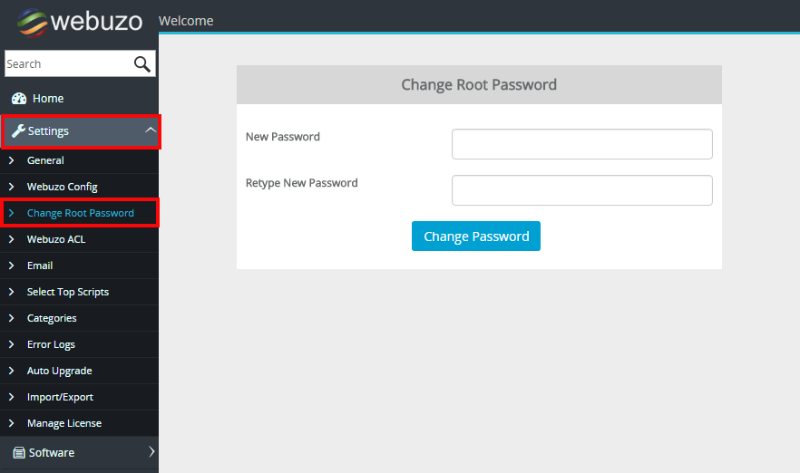Click the sidebar Search box
800x473 pixels.
[67, 64]
